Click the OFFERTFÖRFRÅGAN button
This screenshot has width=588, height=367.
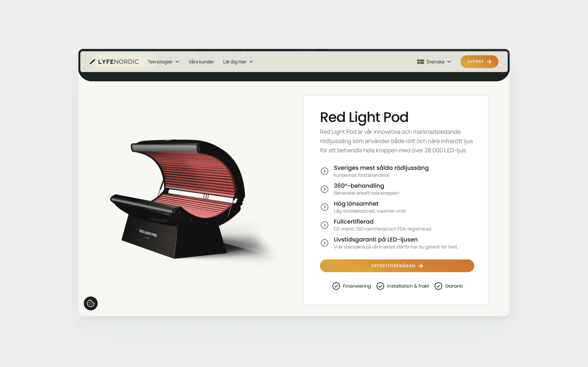coord(397,266)
